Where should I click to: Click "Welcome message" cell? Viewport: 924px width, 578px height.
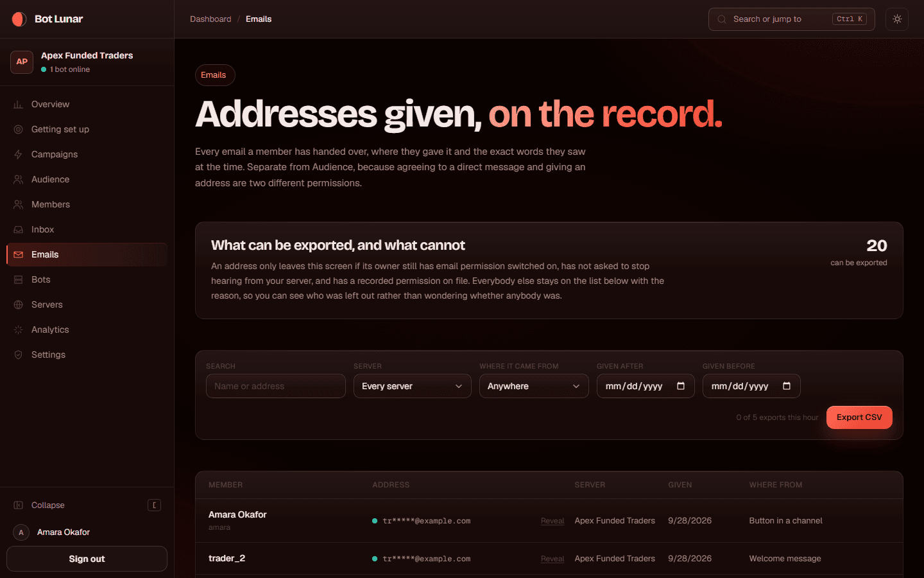[785, 559]
